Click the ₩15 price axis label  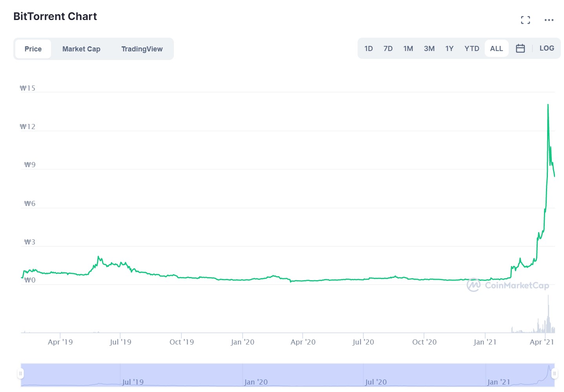pos(27,88)
